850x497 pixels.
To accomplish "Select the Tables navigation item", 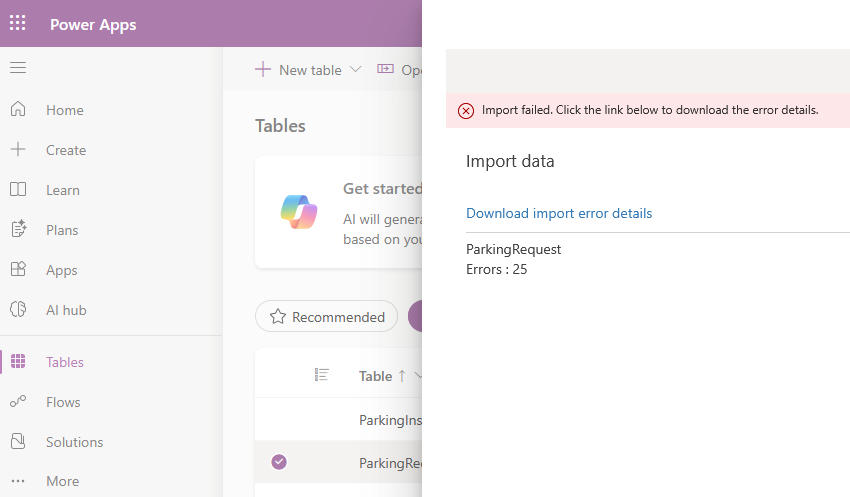I will pyautogui.click(x=64, y=362).
